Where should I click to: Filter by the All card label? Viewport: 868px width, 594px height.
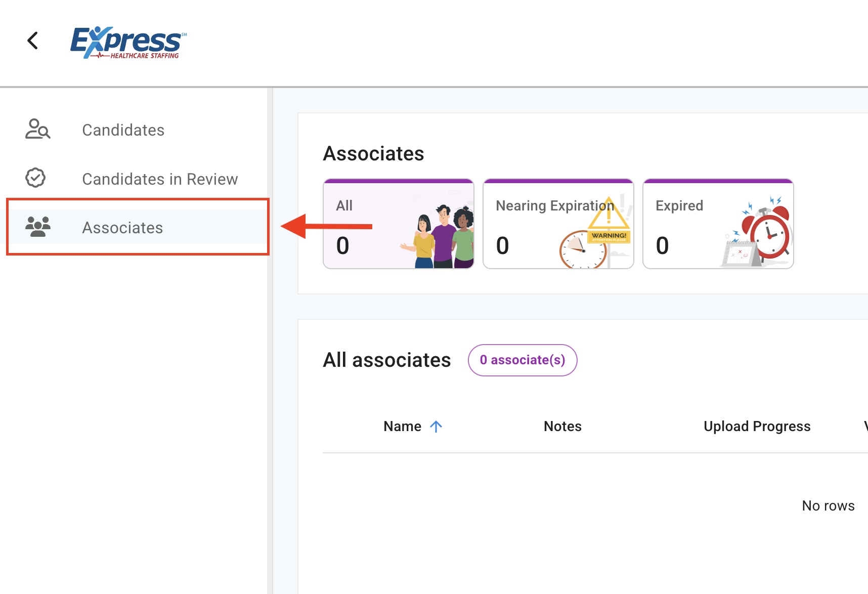point(344,205)
